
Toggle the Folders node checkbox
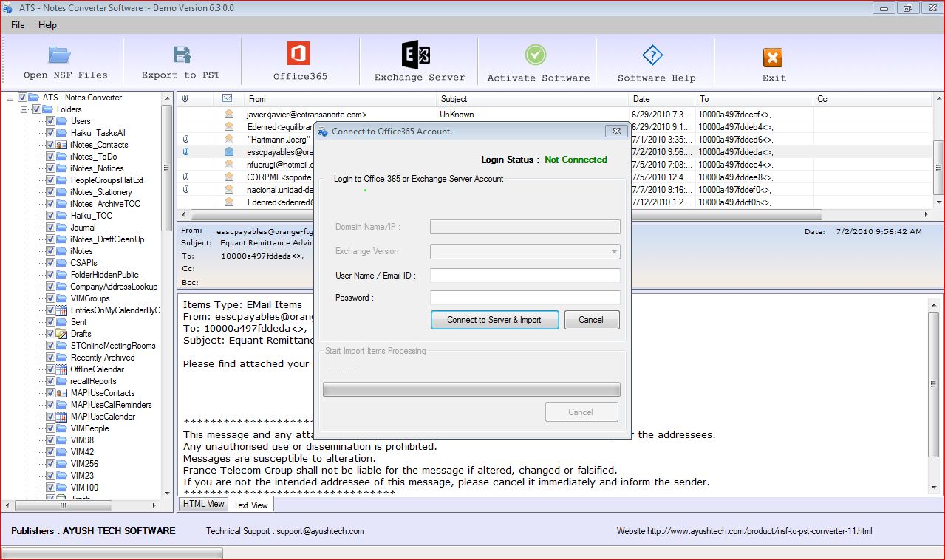(36, 109)
